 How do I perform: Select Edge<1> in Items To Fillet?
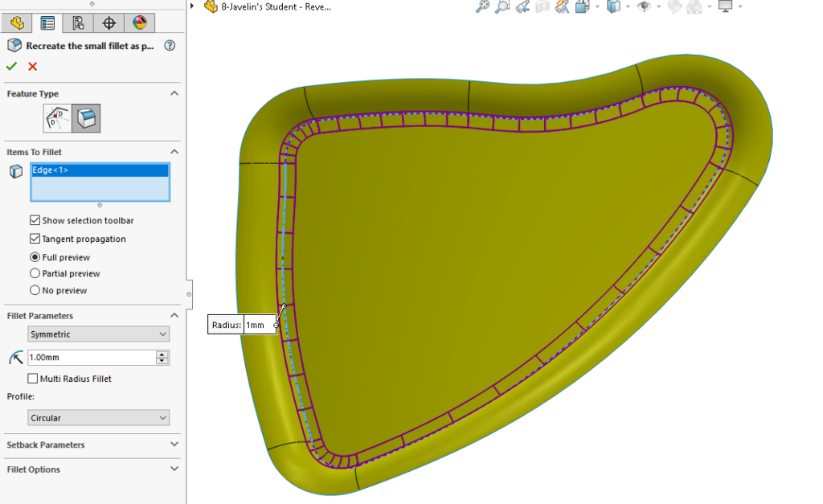(x=100, y=170)
